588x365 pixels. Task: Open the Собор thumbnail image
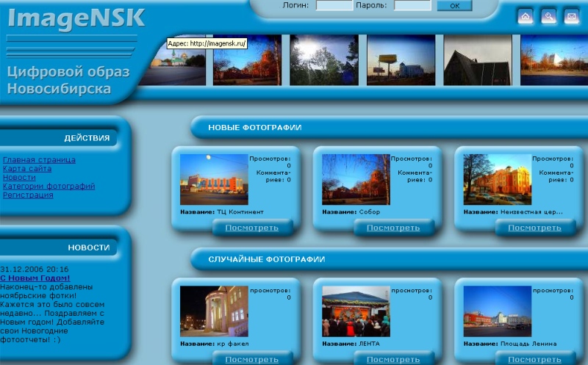click(x=356, y=179)
